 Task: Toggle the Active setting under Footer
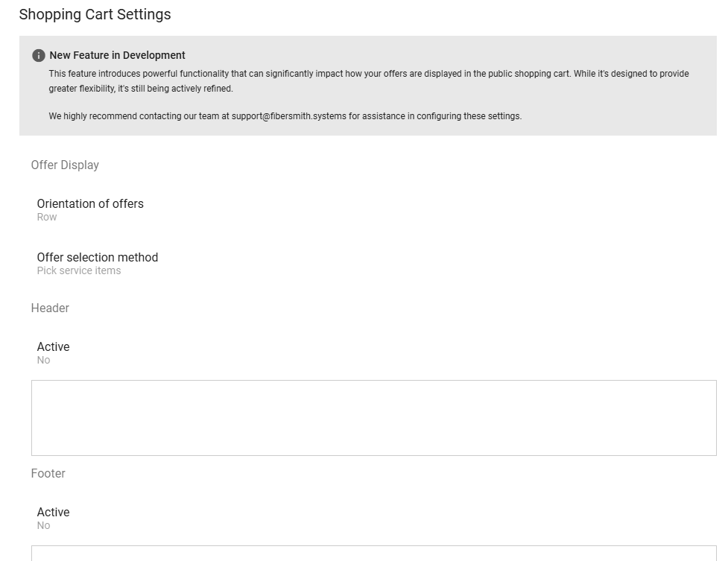(53, 513)
